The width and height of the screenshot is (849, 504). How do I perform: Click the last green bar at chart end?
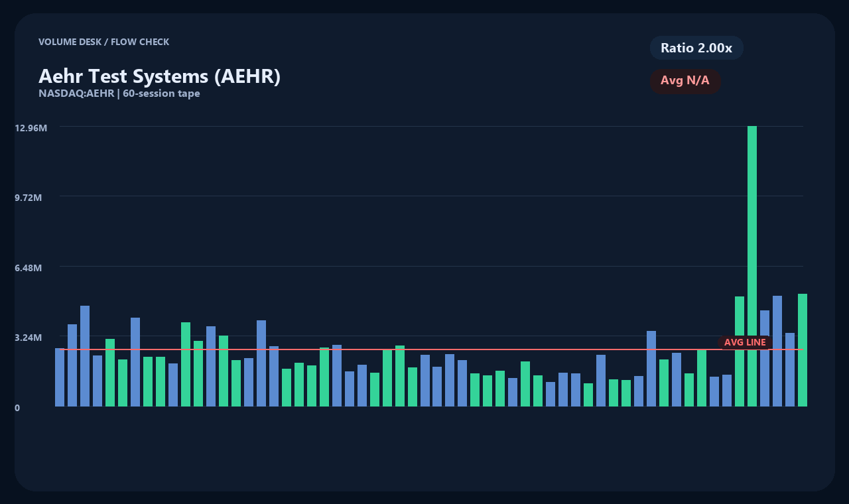click(803, 350)
